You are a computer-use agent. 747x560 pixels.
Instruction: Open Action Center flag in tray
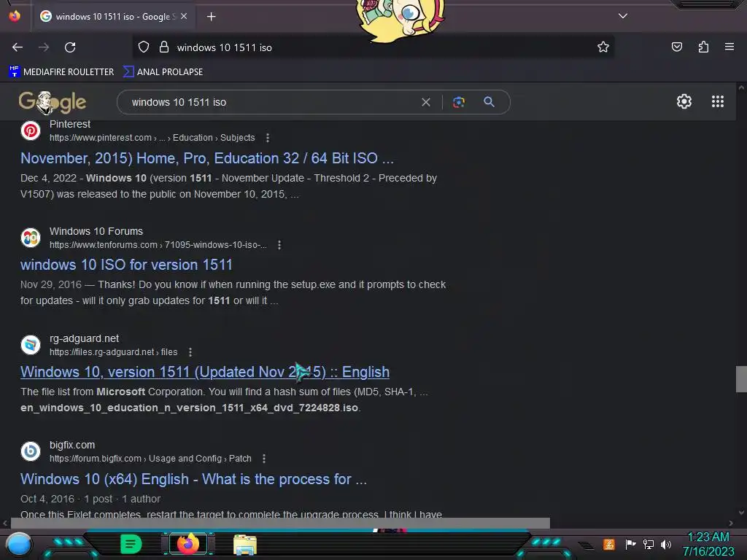click(x=630, y=544)
